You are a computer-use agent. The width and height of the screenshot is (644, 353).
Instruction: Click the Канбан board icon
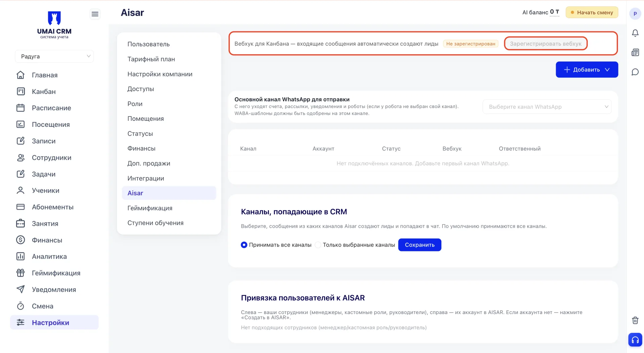click(20, 91)
